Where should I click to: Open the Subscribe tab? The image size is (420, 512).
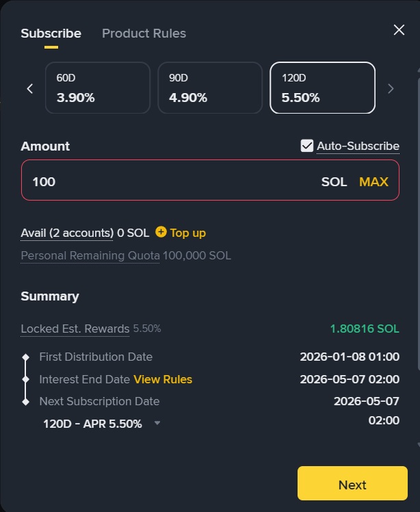click(51, 33)
